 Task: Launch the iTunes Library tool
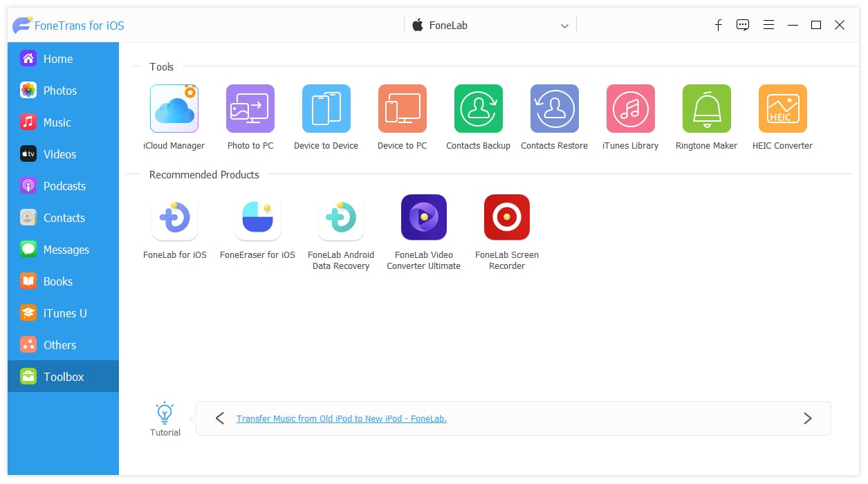click(631, 109)
